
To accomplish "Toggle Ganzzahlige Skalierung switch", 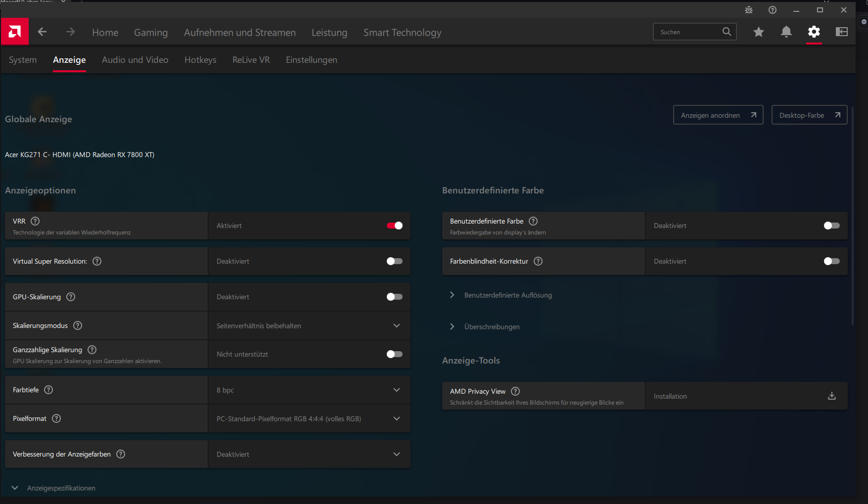I will click(x=395, y=354).
